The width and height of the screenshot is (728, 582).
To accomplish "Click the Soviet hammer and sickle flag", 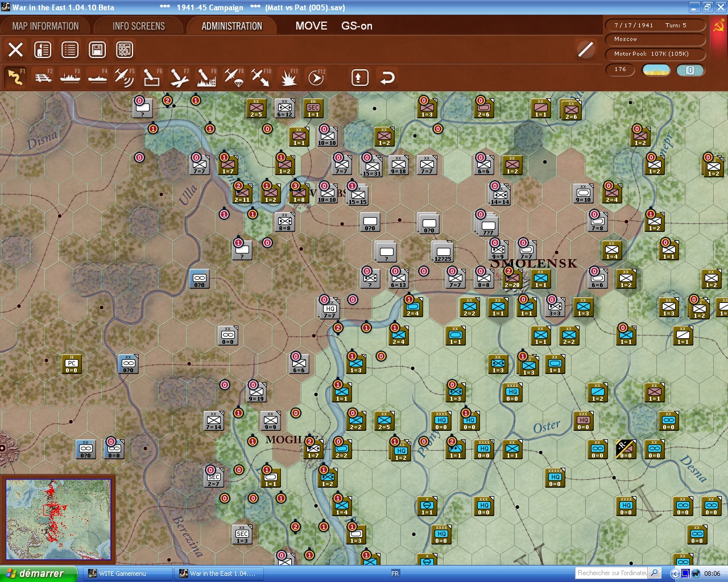I will pos(718,26).
